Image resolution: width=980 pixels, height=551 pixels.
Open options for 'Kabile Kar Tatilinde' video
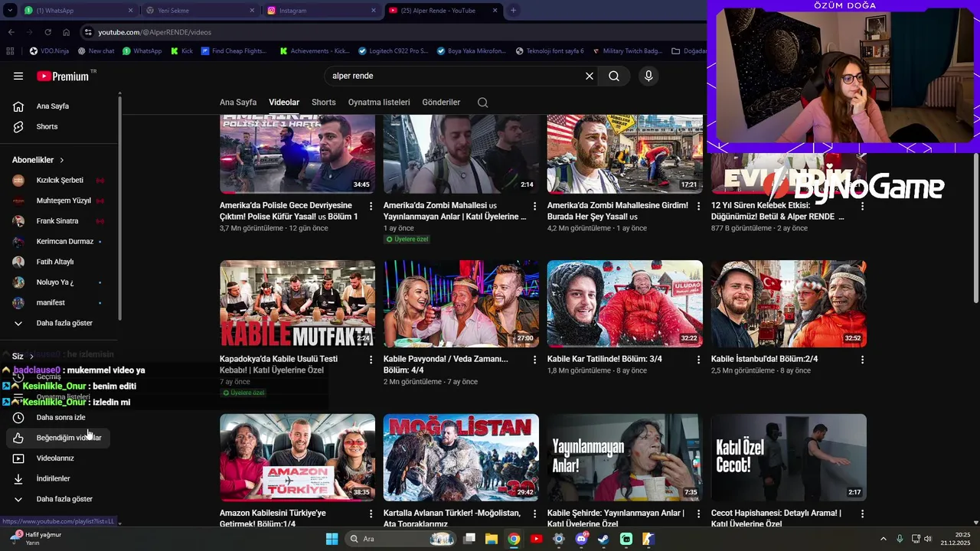[x=699, y=360]
